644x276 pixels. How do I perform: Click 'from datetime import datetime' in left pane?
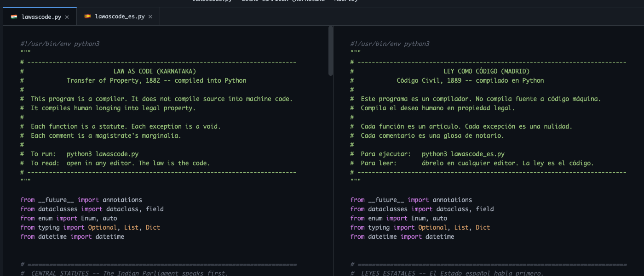coord(72,237)
